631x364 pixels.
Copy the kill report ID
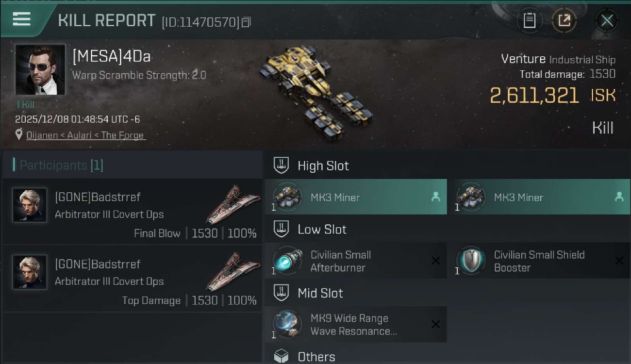click(246, 22)
